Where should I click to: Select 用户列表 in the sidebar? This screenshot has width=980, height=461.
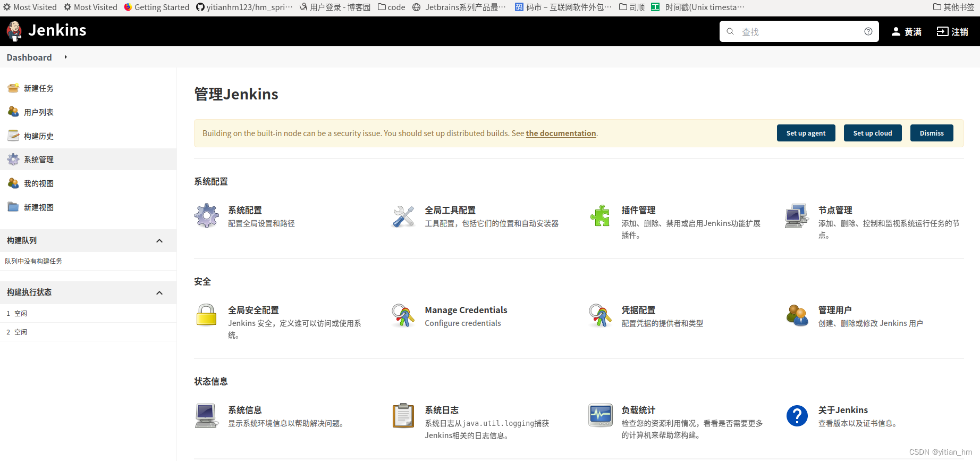click(39, 112)
